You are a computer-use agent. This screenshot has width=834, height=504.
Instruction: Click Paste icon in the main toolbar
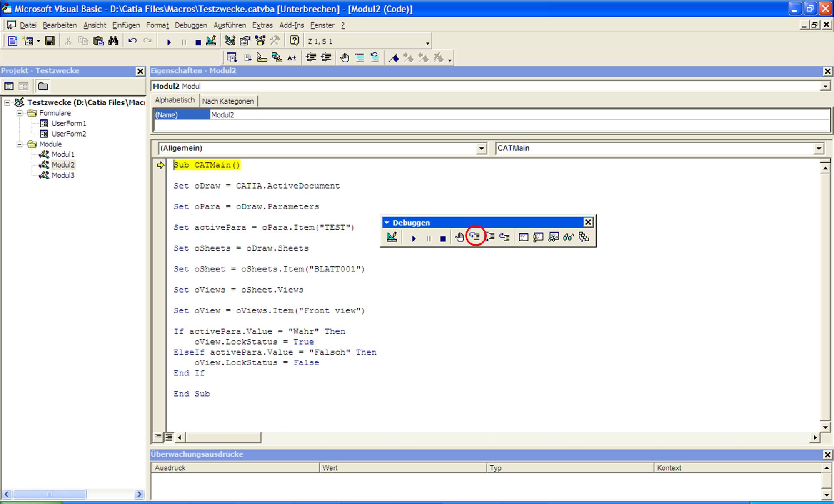click(x=98, y=41)
